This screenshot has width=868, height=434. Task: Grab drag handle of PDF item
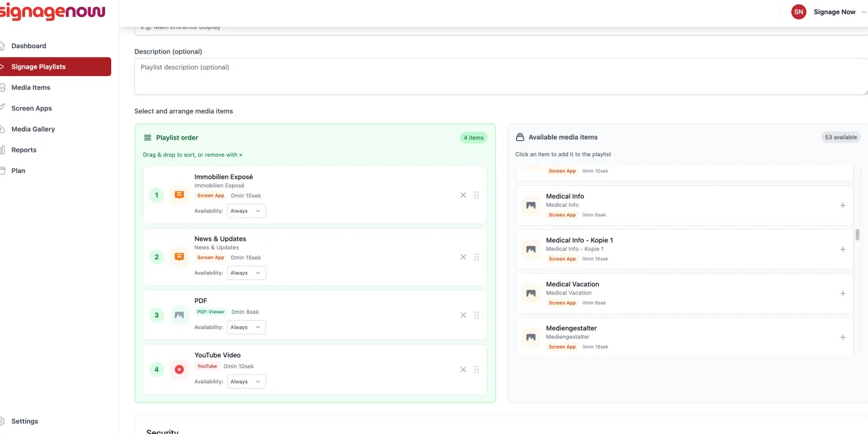[x=477, y=315]
